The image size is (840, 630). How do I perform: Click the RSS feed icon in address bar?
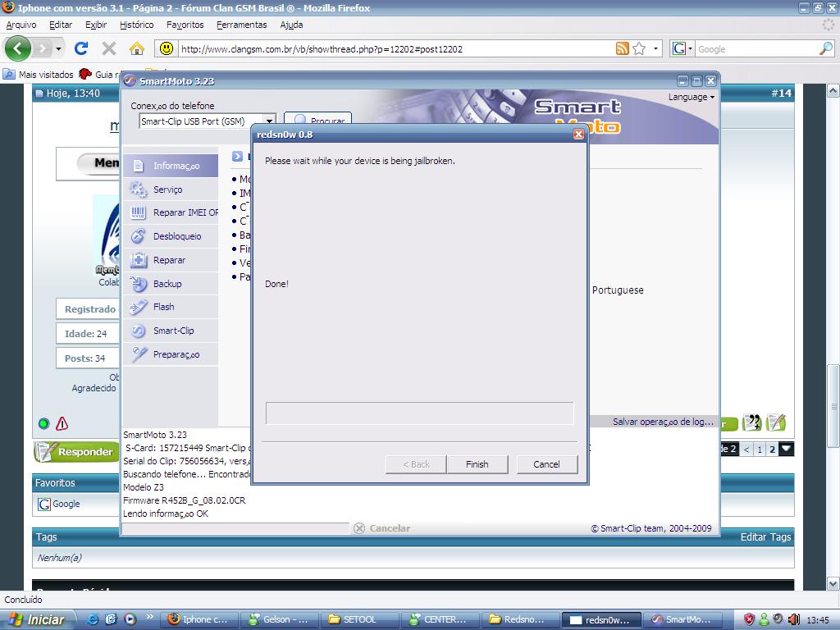point(622,48)
